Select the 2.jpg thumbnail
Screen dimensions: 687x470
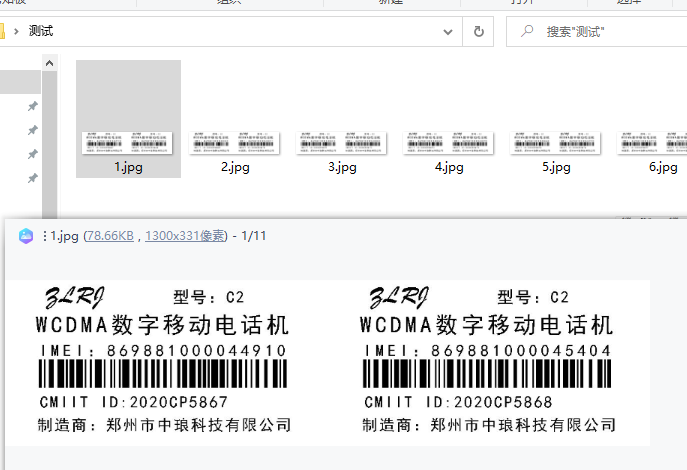point(235,144)
